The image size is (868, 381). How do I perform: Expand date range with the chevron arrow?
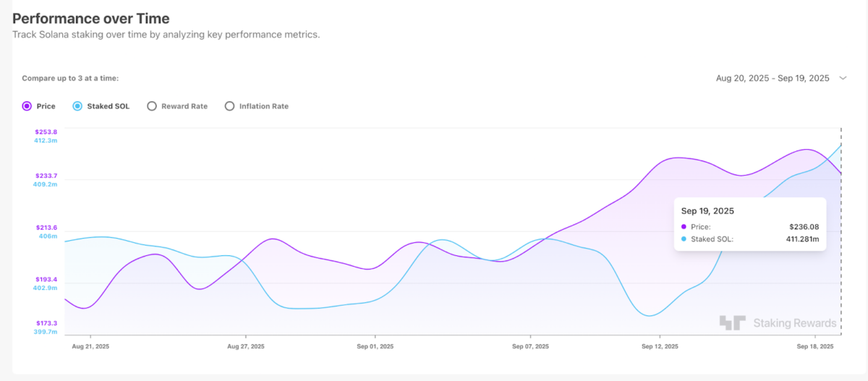tap(843, 78)
